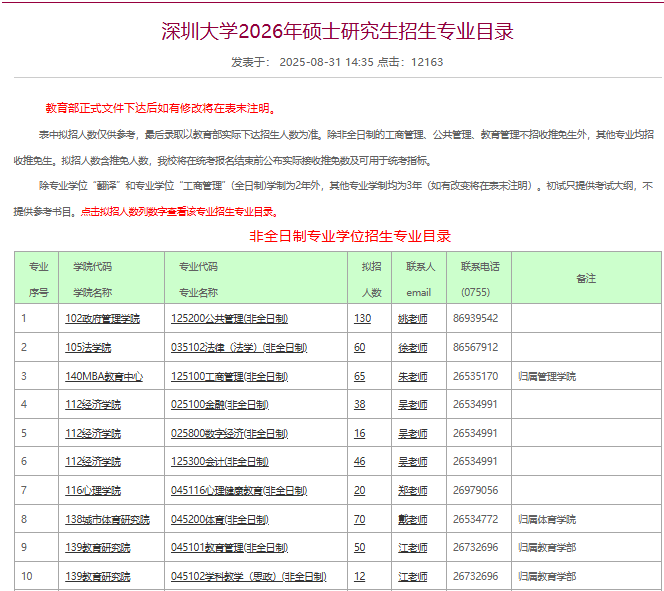
Task: Click the page title 深圳大学2026年硕士研究生招生专业目录
Action: [338, 31]
